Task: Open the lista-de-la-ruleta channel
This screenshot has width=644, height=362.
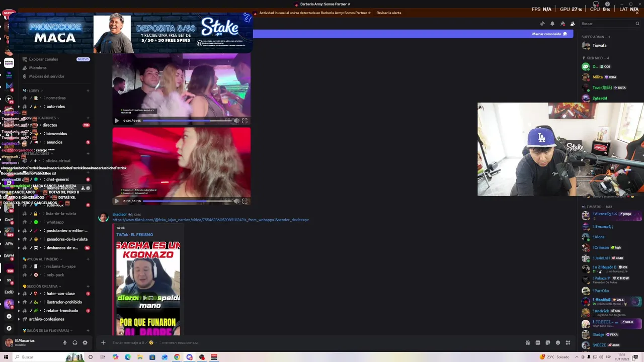Action: click(55, 214)
